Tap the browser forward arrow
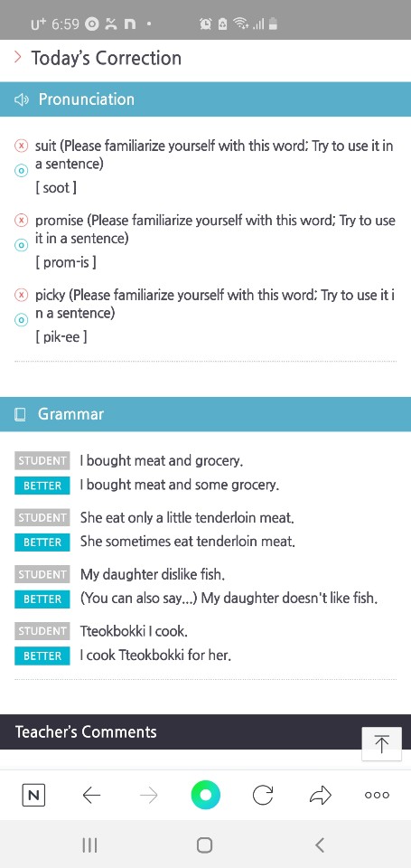This screenshot has width=411, height=868. 148,796
